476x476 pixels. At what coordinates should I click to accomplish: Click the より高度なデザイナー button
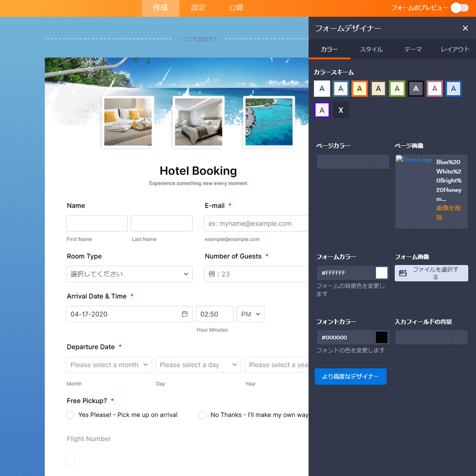coord(350,377)
